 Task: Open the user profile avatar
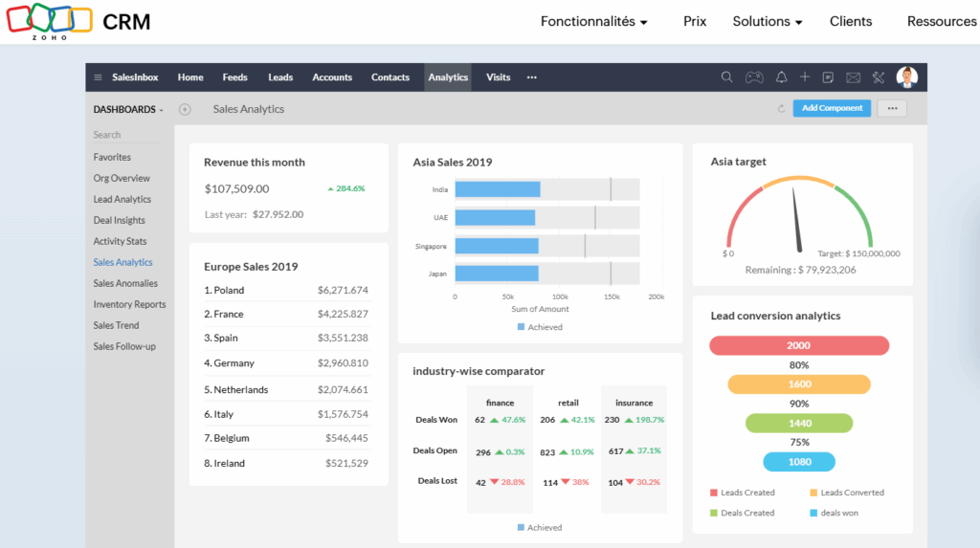(x=906, y=77)
